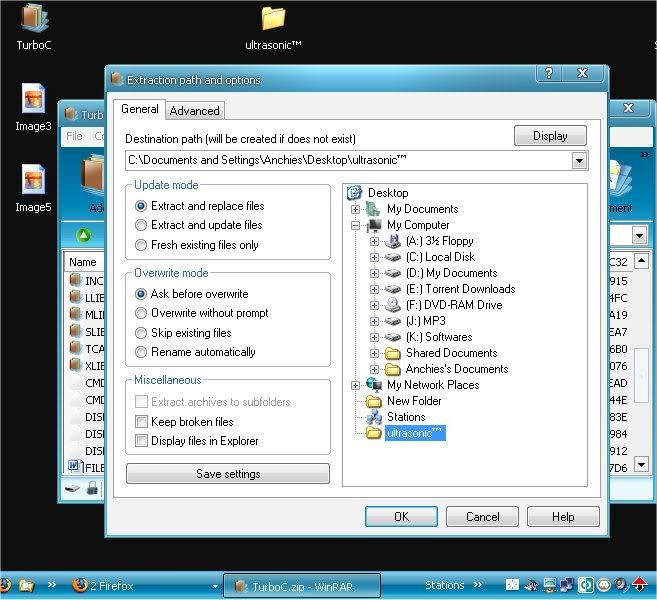Enable Keep broken files checkbox
Screen dimensions: 657x600
(141, 421)
